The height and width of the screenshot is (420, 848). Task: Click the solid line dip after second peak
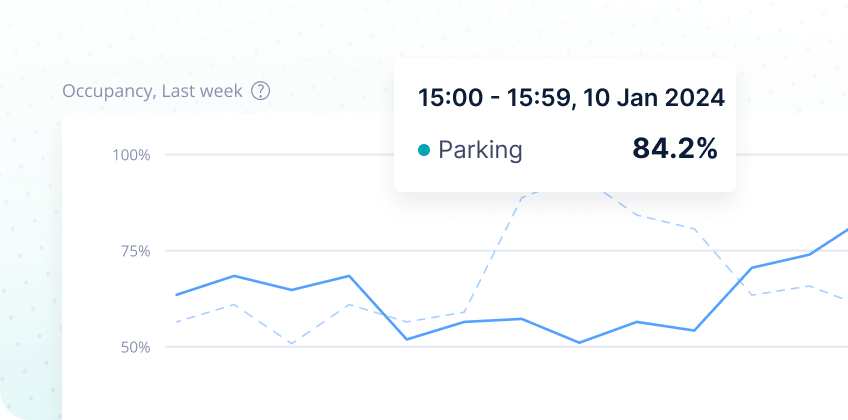[407, 339]
